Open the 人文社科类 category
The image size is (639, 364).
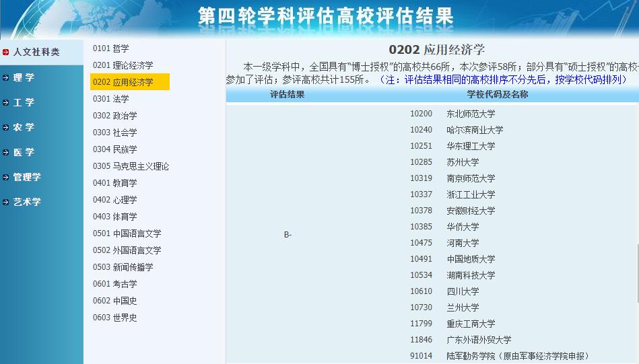pos(36,52)
